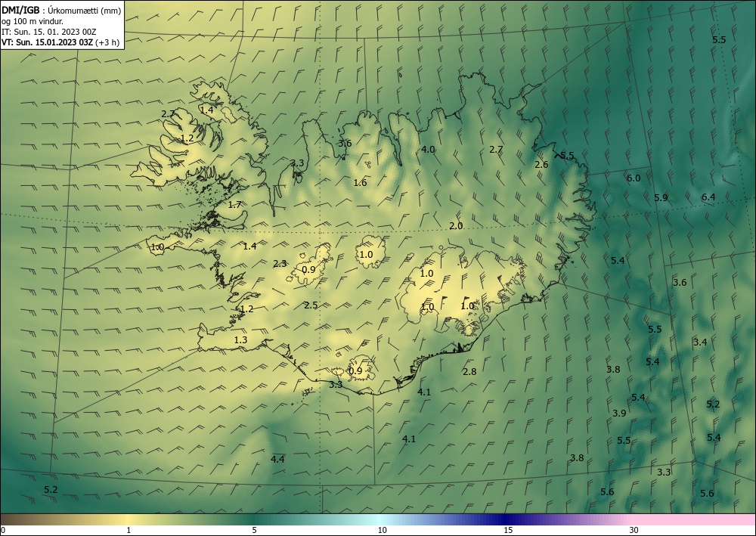Click the 2.3 value on the map
756x536 pixels.
280,264
